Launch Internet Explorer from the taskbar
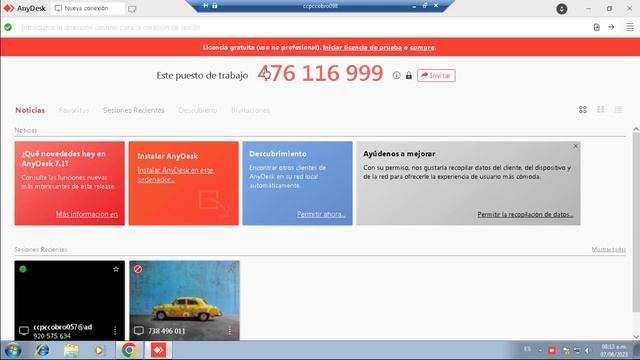This screenshot has height=360, width=640. [x=42, y=350]
